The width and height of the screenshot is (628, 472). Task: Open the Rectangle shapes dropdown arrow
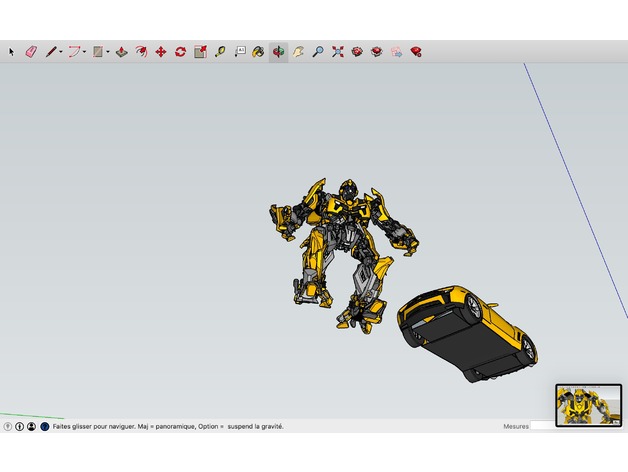pyautogui.click(x=108, y=52)
